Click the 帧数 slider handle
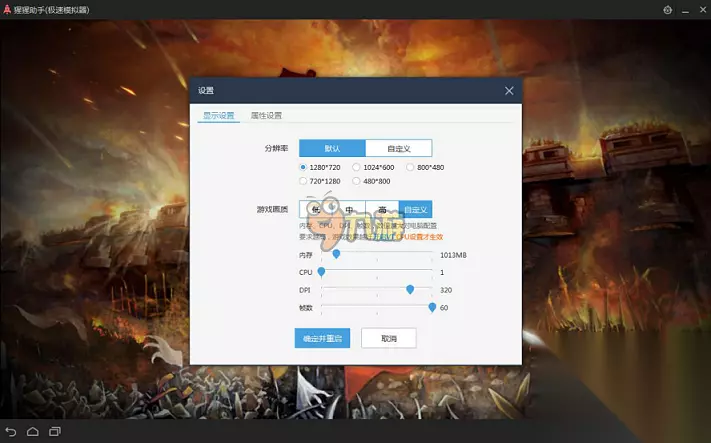 [x=432, y=307]
